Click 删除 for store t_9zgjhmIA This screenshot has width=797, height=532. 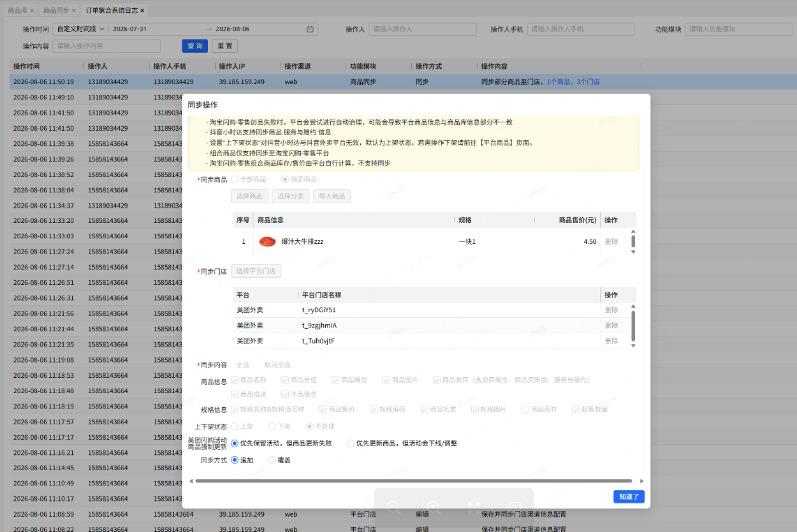(611, 326)
